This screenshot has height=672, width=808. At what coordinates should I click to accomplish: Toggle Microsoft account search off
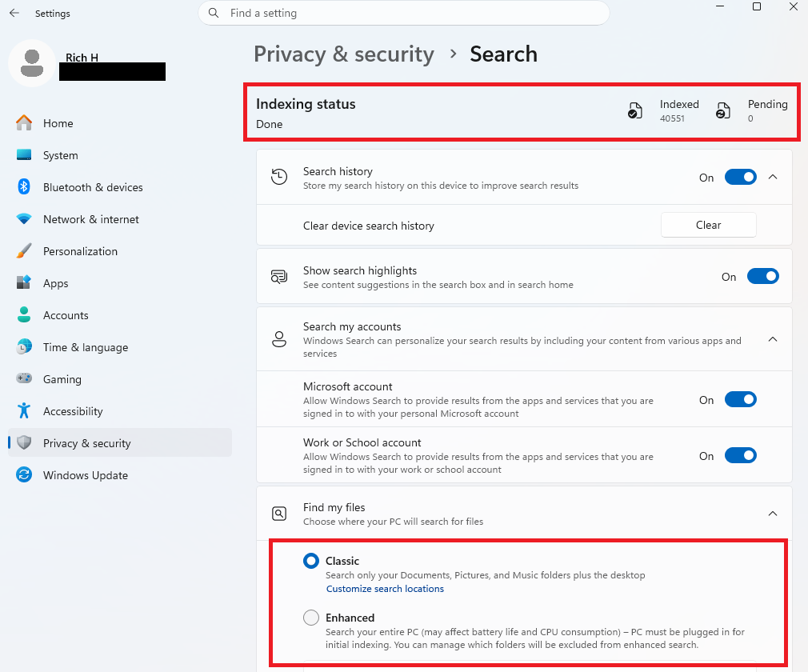click(x=741, y=400)
